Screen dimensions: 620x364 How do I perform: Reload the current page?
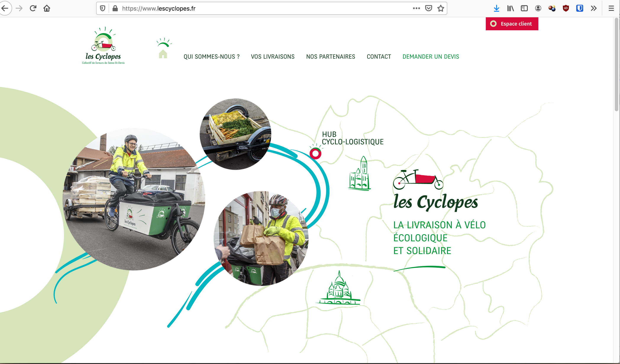[33, 8]
